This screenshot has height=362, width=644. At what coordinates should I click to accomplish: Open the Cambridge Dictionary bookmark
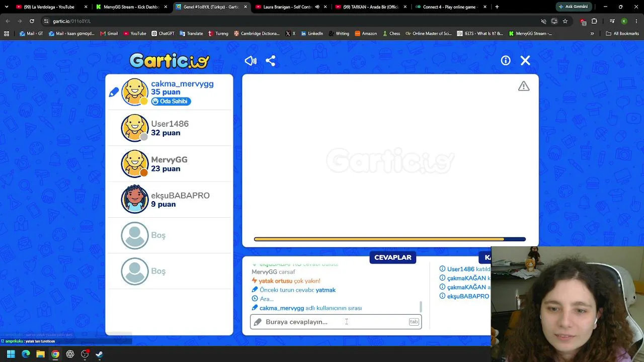(257, 34)
